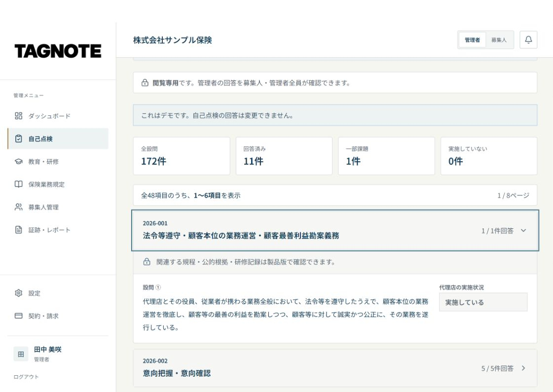Click the これはデモです notice banner
The image size is (553, 392).
click(x=335, y=115)
